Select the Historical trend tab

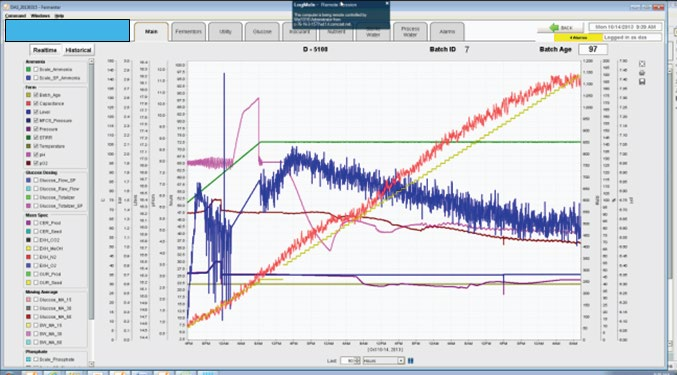click(78, 50)
